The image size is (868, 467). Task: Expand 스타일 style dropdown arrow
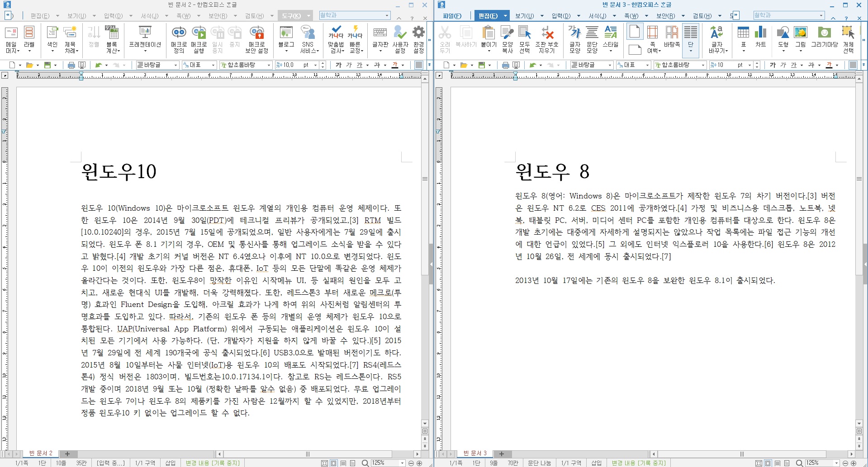tap(611, 51)
